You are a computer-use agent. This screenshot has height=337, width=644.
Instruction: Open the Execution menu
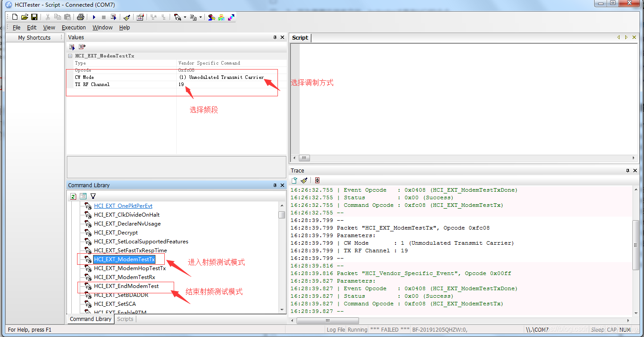pos(74,28)
